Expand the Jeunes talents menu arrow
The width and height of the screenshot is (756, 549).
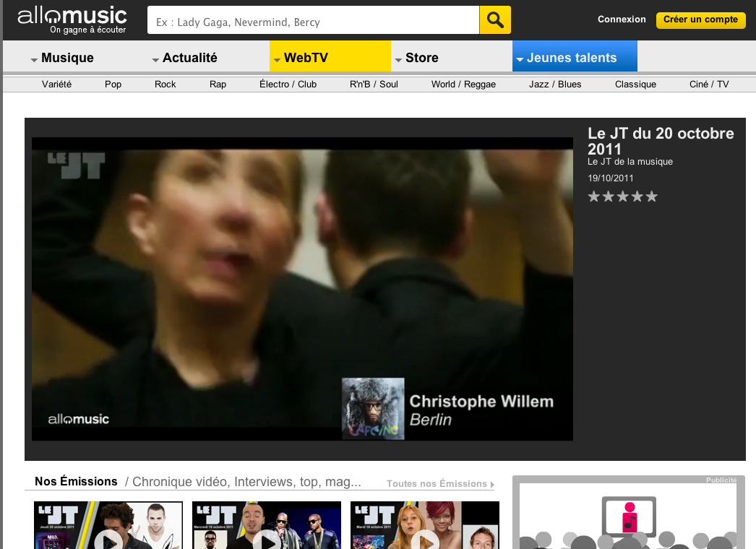point(520,60)
